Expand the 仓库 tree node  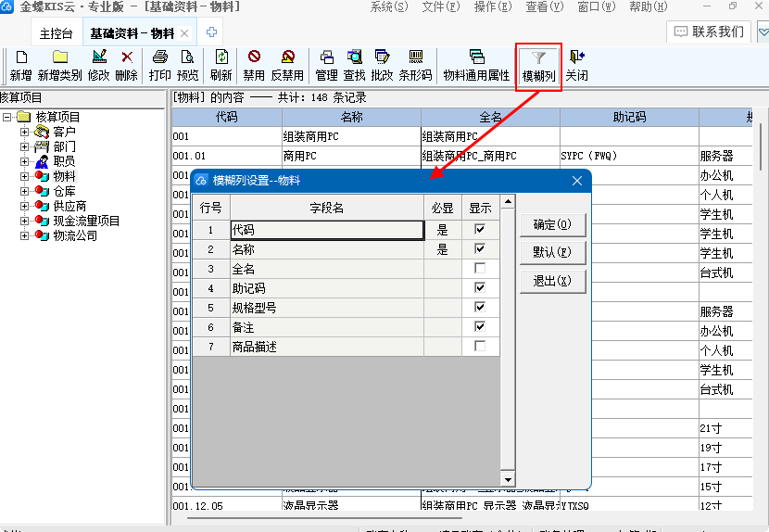tap(24, 191)
